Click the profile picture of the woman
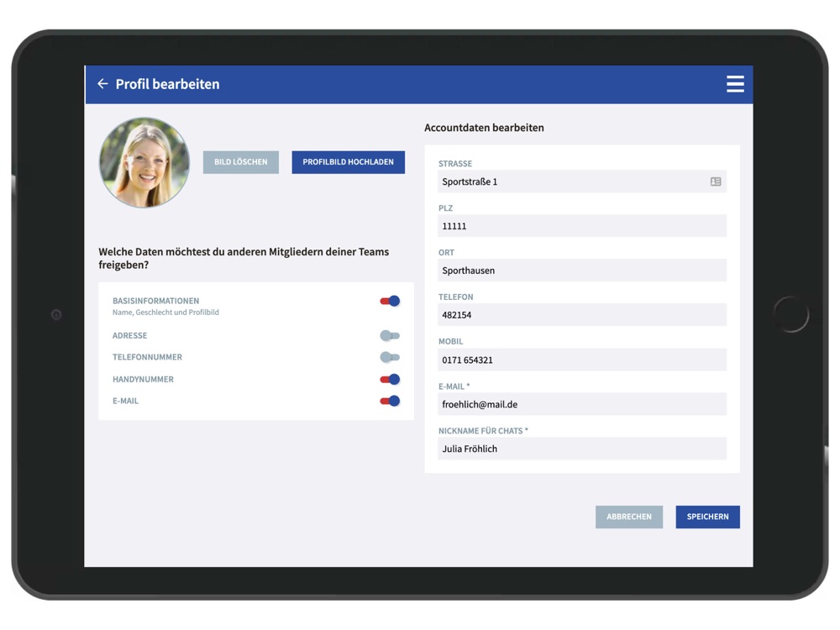 144,162
